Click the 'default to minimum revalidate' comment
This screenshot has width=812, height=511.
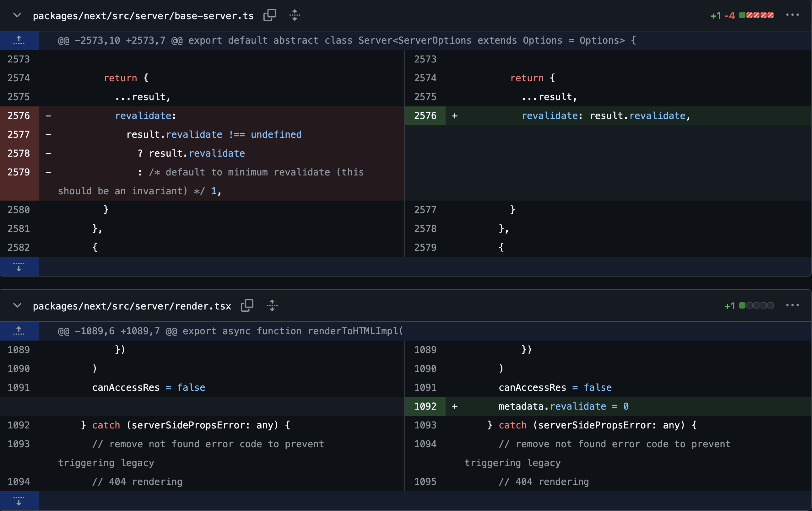pos(211,182)
